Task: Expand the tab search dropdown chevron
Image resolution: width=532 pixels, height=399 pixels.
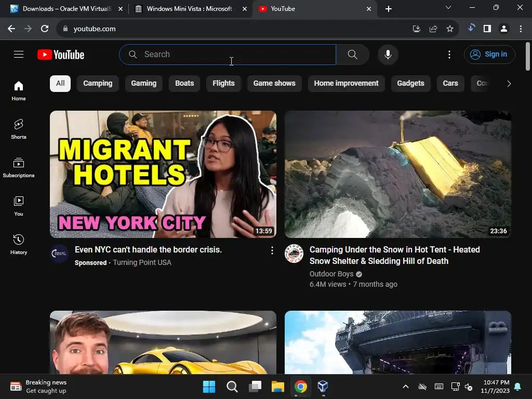Action: pos(448,7)
